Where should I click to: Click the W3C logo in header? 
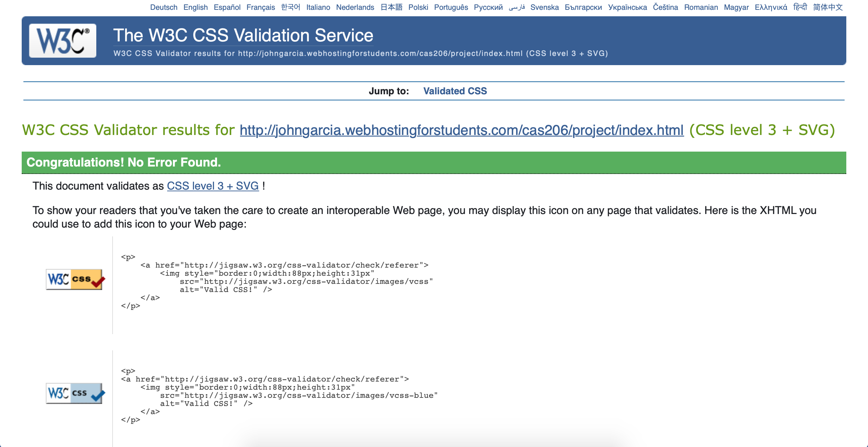pos(63,41)
